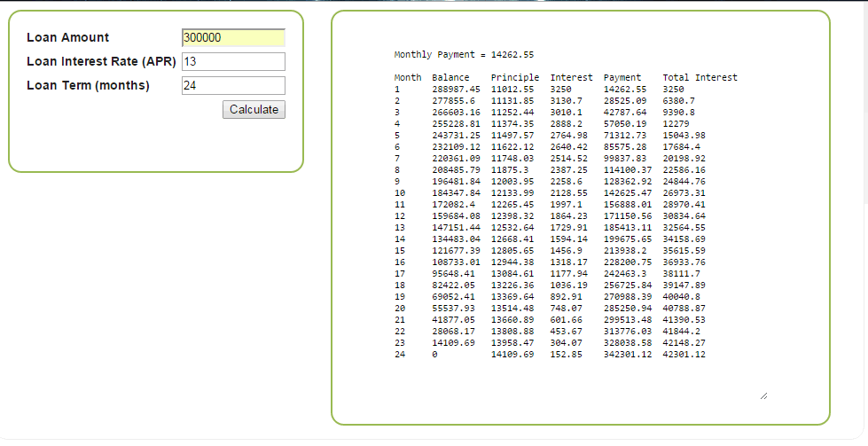The image size is (868, 446).
Task: Click balance value 95648.41
Action: pyautogui.click(x=453, y=274)
